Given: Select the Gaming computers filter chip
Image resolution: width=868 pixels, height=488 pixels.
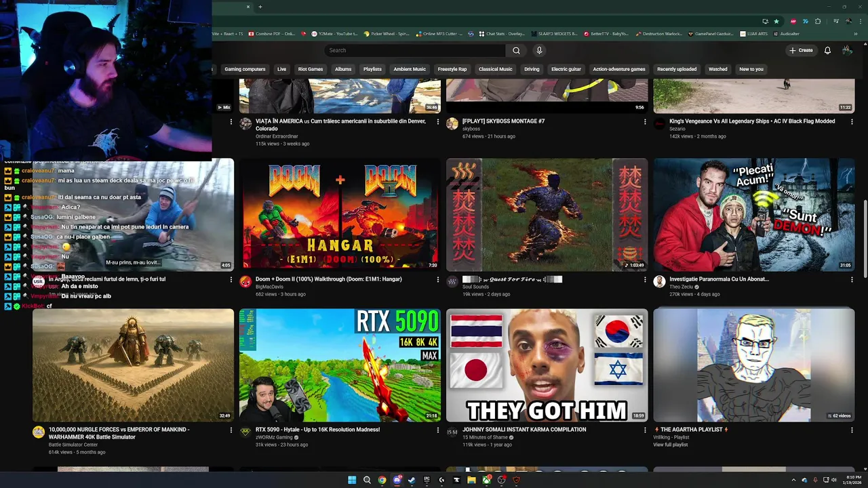Looking at the screenshot, I should pyautogui.click(x=245, y=69).
